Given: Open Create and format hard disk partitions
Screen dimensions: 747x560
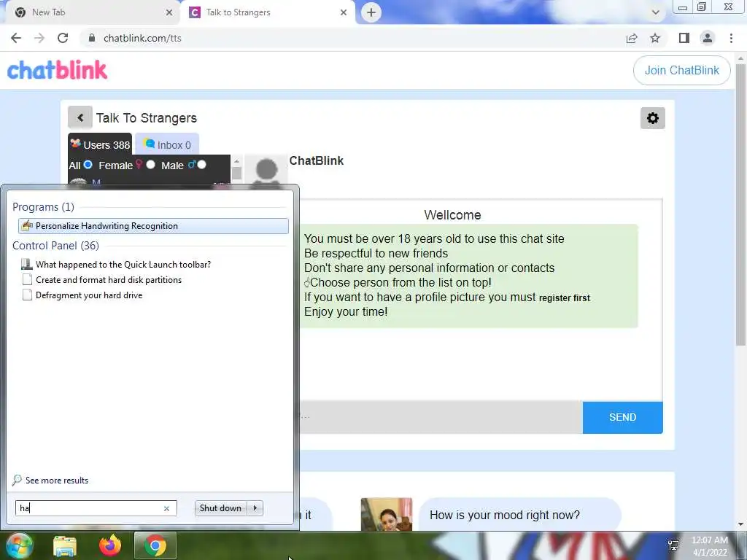Looking at the screenshot, I should coord(109,280).
